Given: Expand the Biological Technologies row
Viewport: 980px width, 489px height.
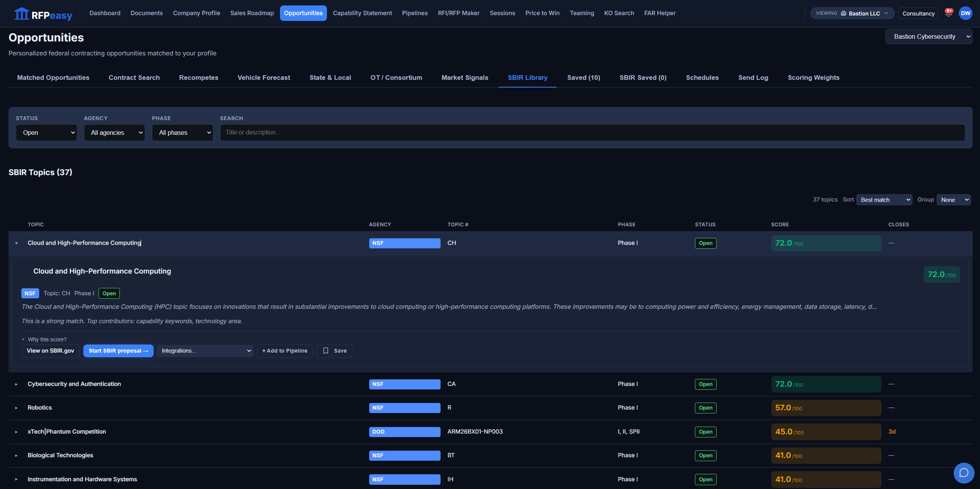Looking at the screenshot, I should (x=16, y=455).
